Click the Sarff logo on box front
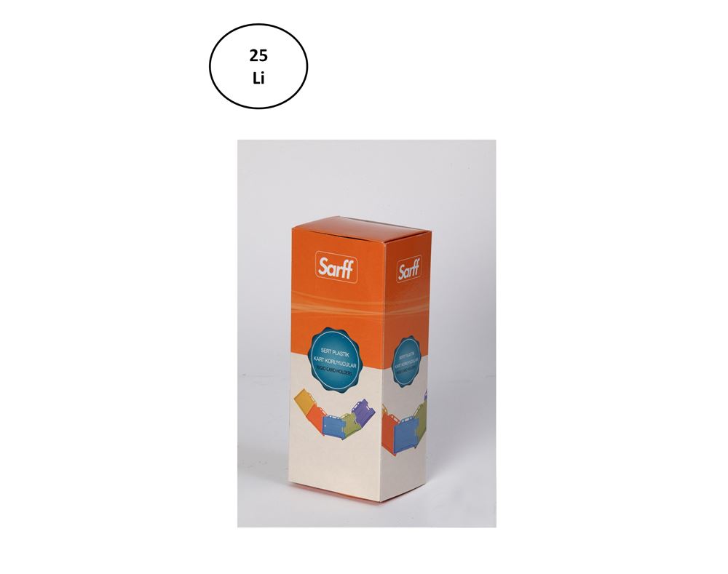Viewport: 728px width, 574px height. (x=336, y=267)
